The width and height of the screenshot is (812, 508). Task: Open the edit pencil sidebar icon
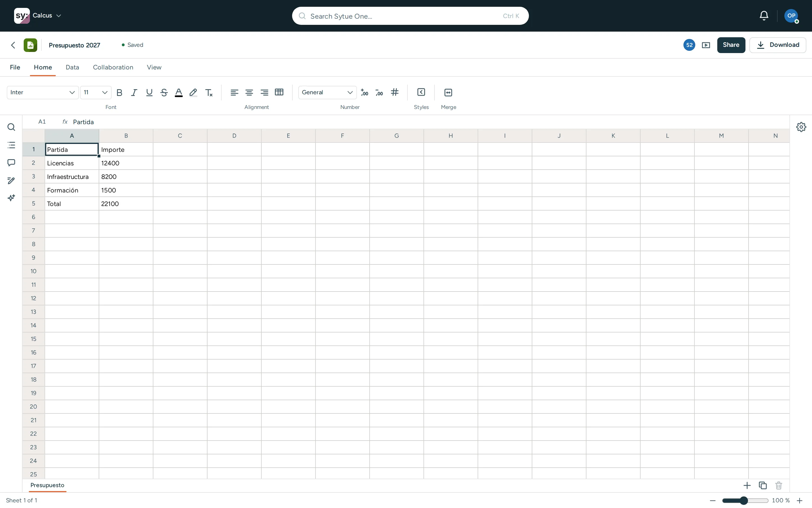tap(11, 181)
